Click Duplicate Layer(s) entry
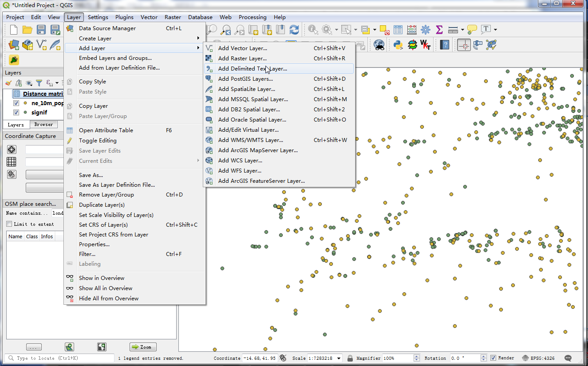588x366 pixels. click(135, 205)
